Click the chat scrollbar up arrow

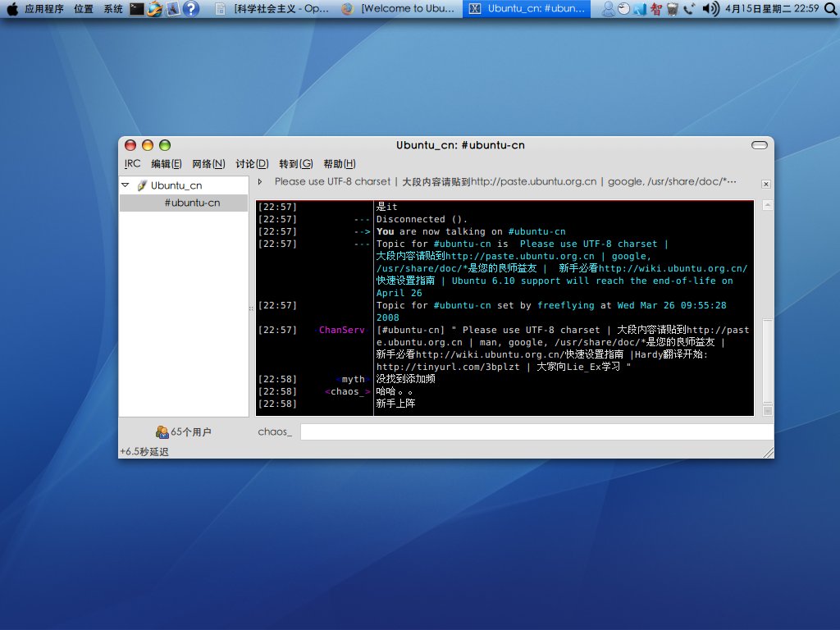click(x=767, y=205)
